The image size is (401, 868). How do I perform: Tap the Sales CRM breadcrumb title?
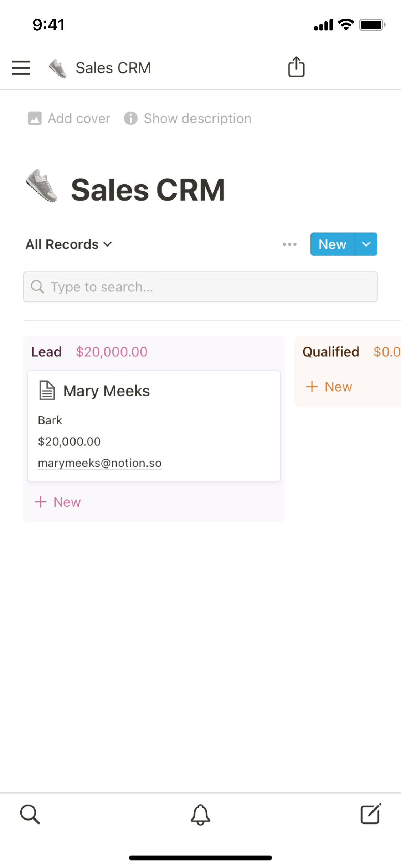[113, 68]
